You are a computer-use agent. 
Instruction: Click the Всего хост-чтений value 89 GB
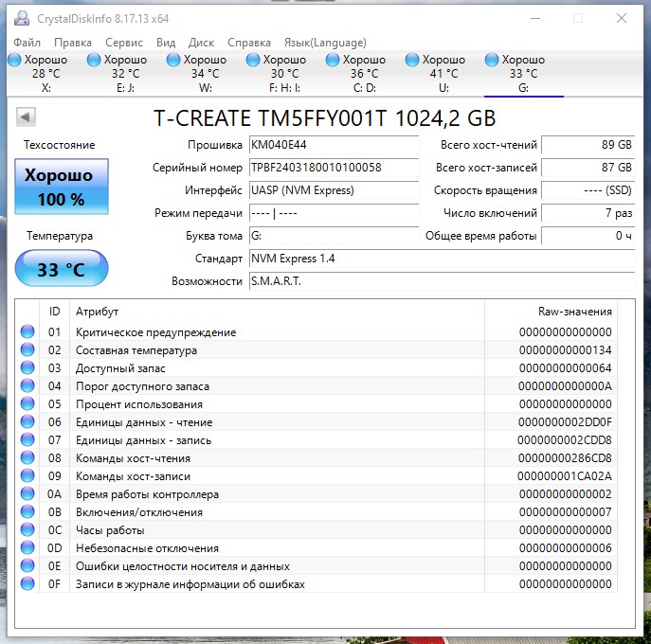click(588, 145)
